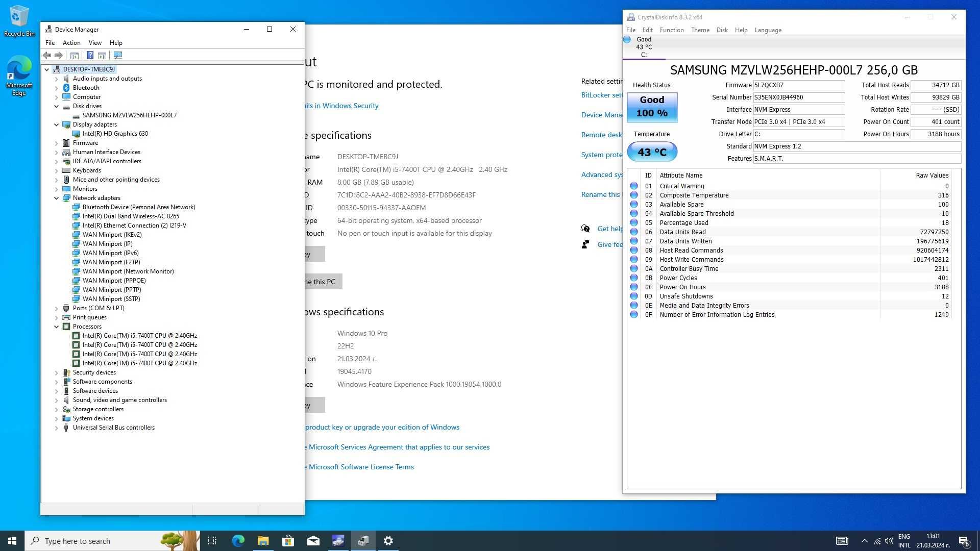Open the Disk menu in CrystalDiskInfo
Screen dimensions: 980x551
coord(722,30)
